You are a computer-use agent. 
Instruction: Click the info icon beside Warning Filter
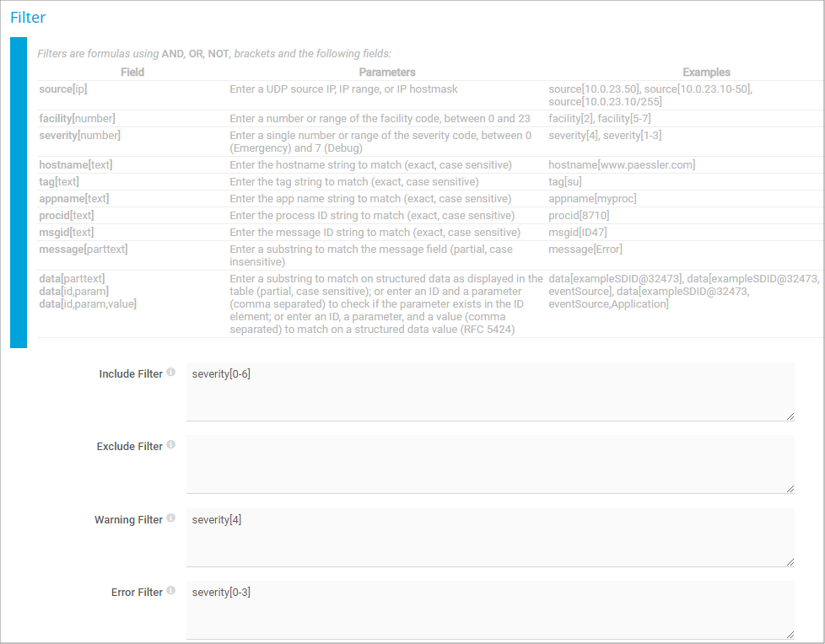(170, 519)
